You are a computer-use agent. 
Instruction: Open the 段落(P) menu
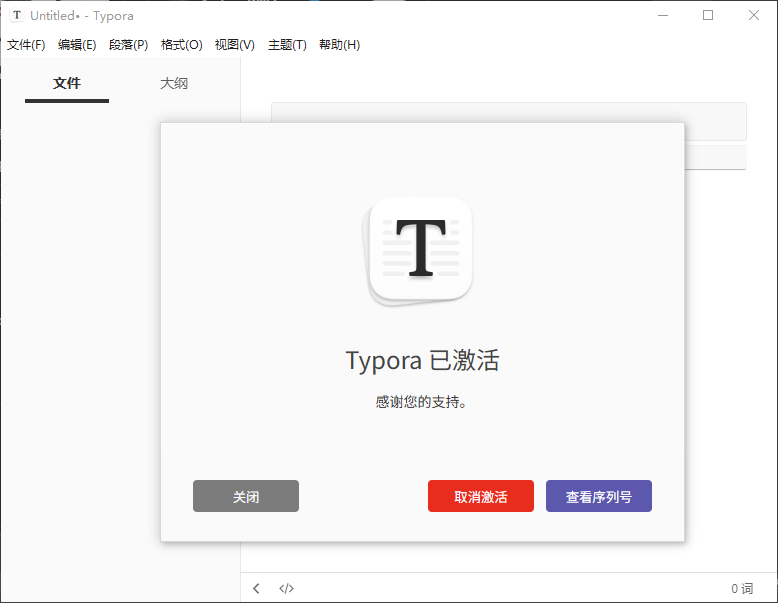click(x=129, y=45)
